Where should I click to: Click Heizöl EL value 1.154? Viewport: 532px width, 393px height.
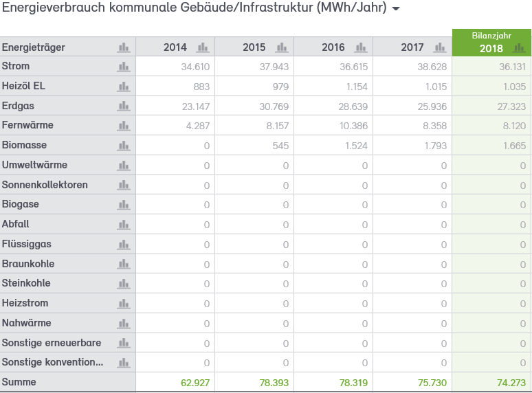pyautogui.click(x=357, y=87)
